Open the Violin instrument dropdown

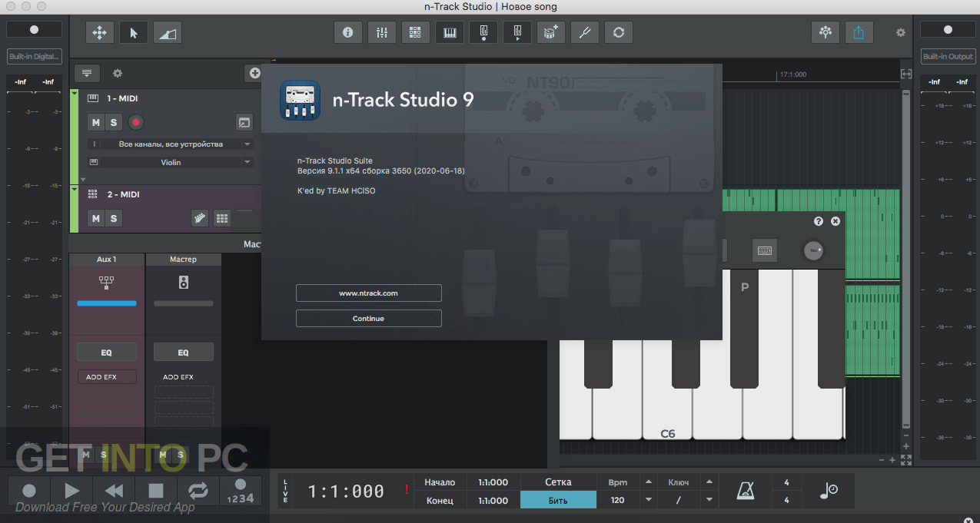[x=171, y=162]
